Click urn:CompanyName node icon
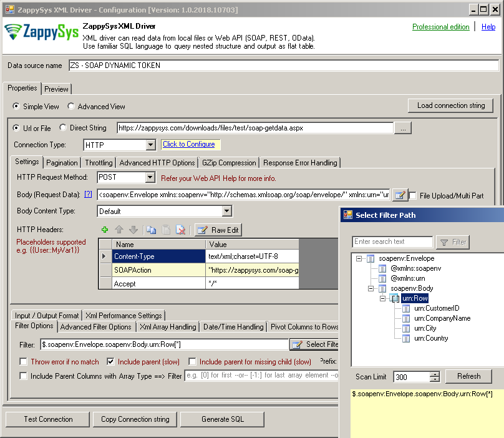Screen dimensions: 504x438 pos(406,318)
